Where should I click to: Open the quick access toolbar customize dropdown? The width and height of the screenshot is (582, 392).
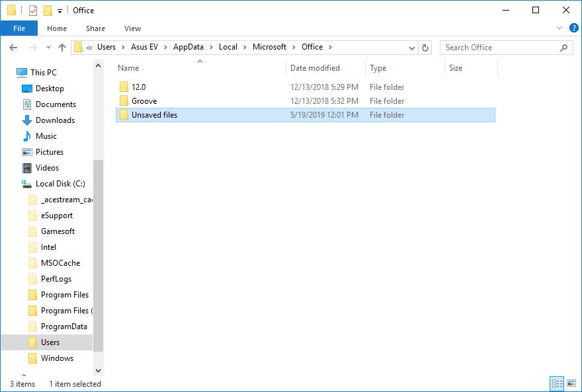[x=60, y=11]
